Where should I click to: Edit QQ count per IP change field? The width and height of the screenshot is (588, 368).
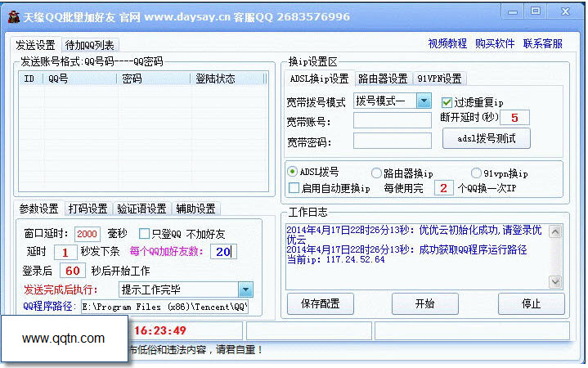pos(443,188)
